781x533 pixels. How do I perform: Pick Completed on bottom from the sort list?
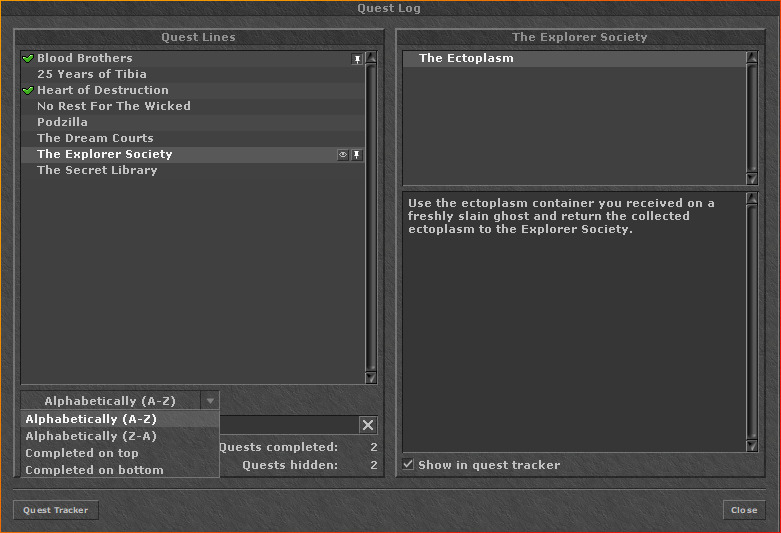[x=94, y=470]
